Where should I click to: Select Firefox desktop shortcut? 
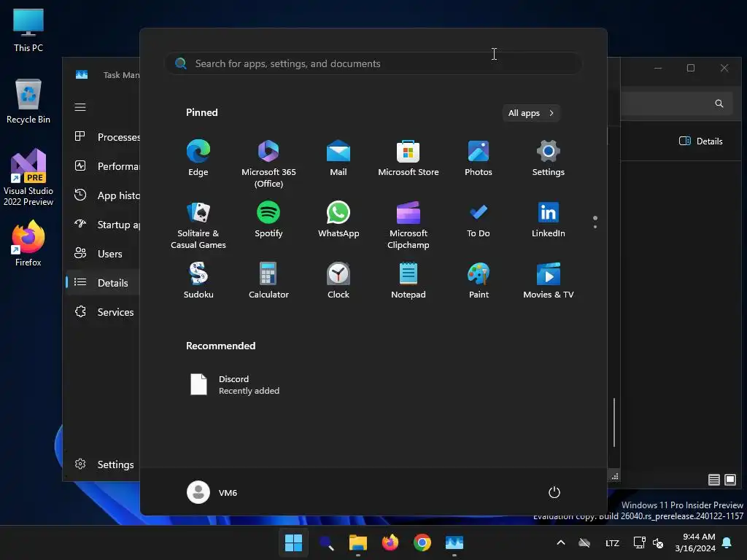28,244
